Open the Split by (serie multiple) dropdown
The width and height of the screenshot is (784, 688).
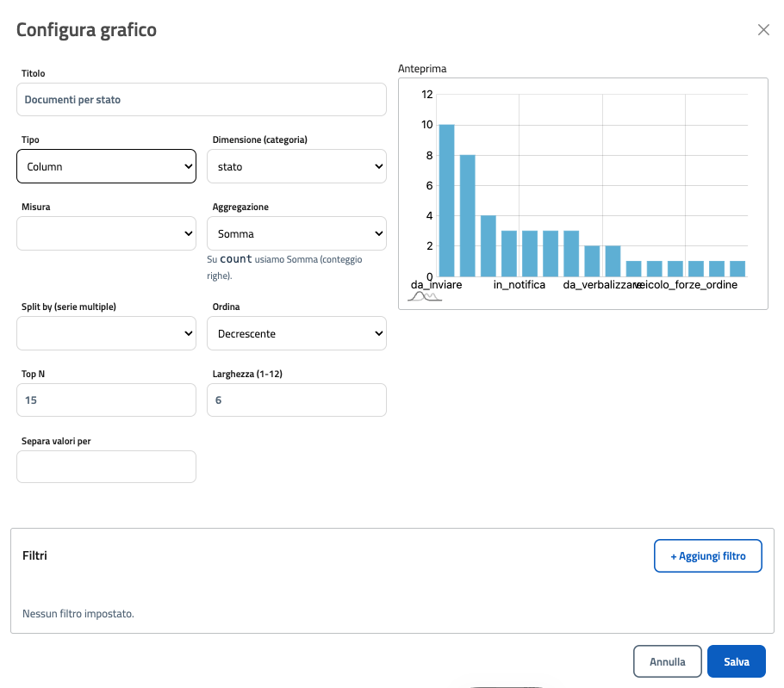point(106,333)
